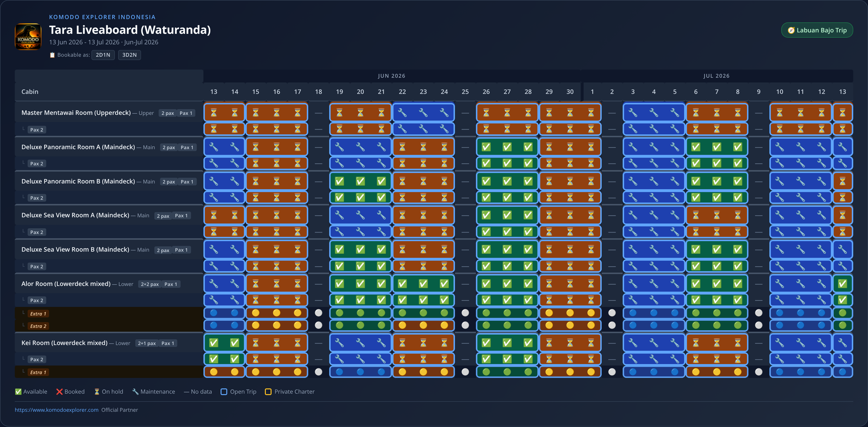868x427 pixels.
Task: Click the Master Mentawai Room (Upperdeck) cabin name
Action: 76,112
